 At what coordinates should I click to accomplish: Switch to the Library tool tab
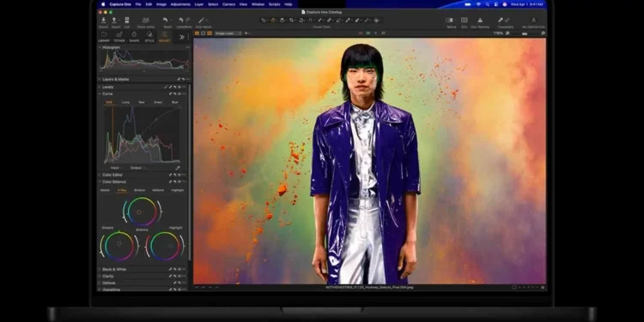click(x=104, y=37)
